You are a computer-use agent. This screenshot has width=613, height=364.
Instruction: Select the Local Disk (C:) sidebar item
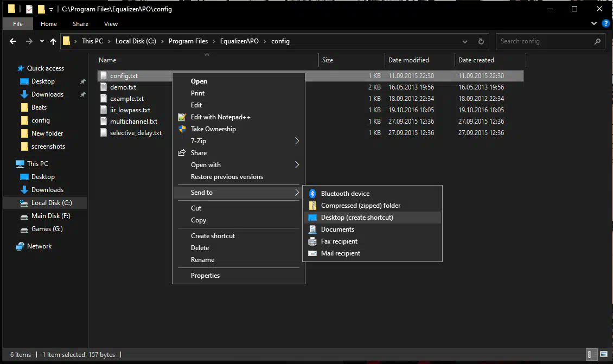click(x=46, y=203)
